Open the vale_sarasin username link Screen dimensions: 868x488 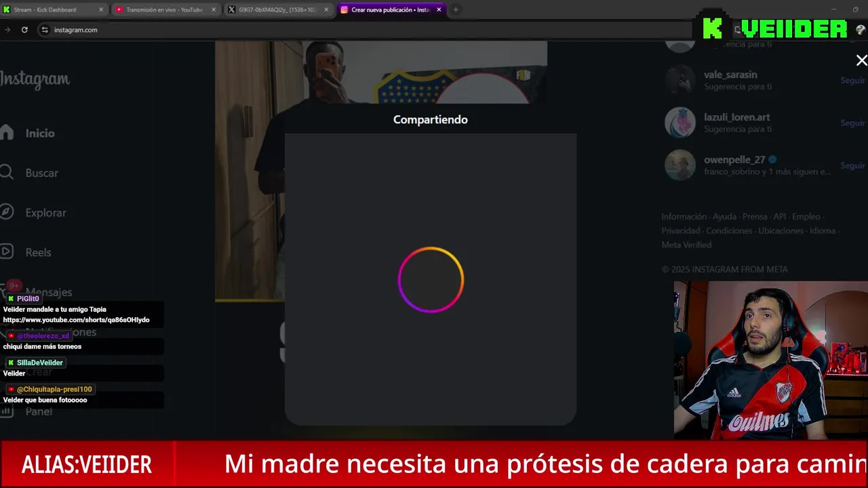pos(730,75)
